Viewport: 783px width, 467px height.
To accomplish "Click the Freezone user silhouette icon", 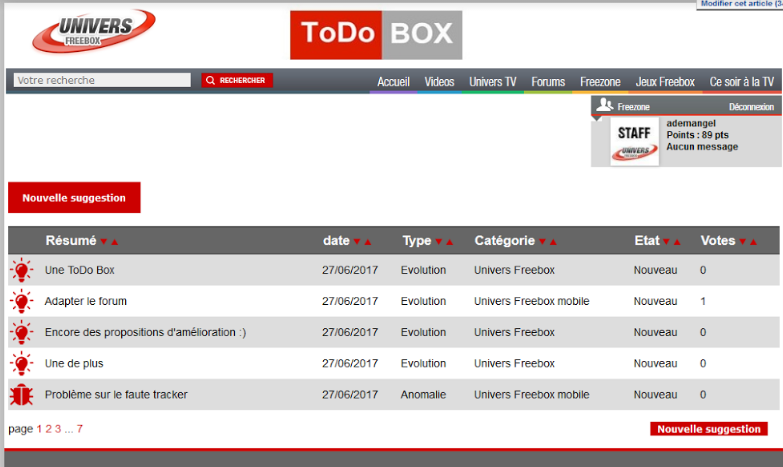I will pos(604,105).
